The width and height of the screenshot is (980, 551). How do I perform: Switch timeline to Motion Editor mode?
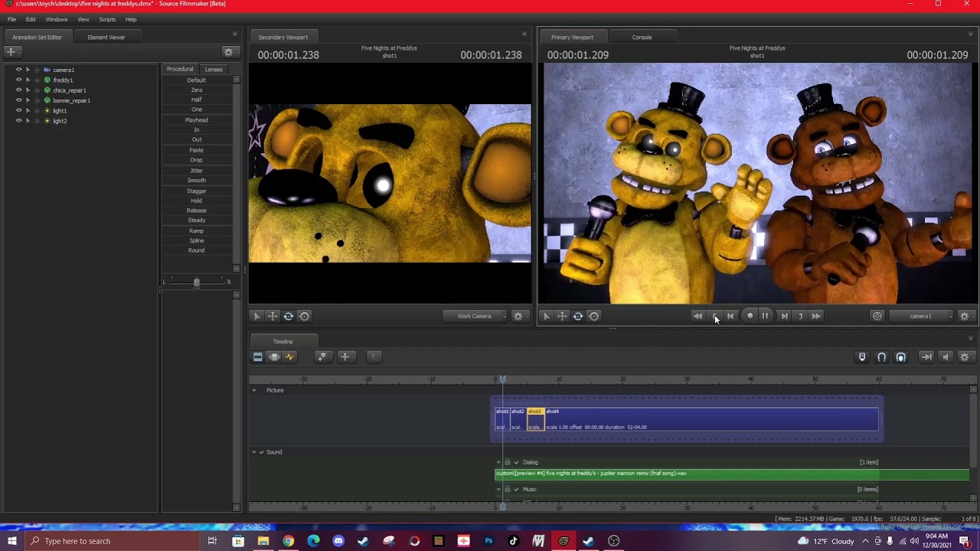[x=274, y=357]
